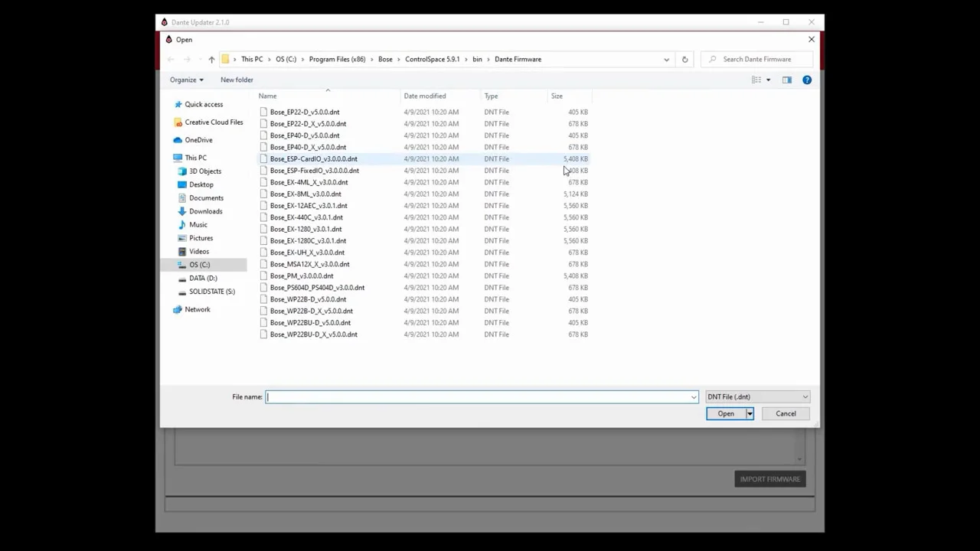The width and height of the screenshot is (980, 551).
Task: Click bin in the address path
Action: tap(477, 59)
